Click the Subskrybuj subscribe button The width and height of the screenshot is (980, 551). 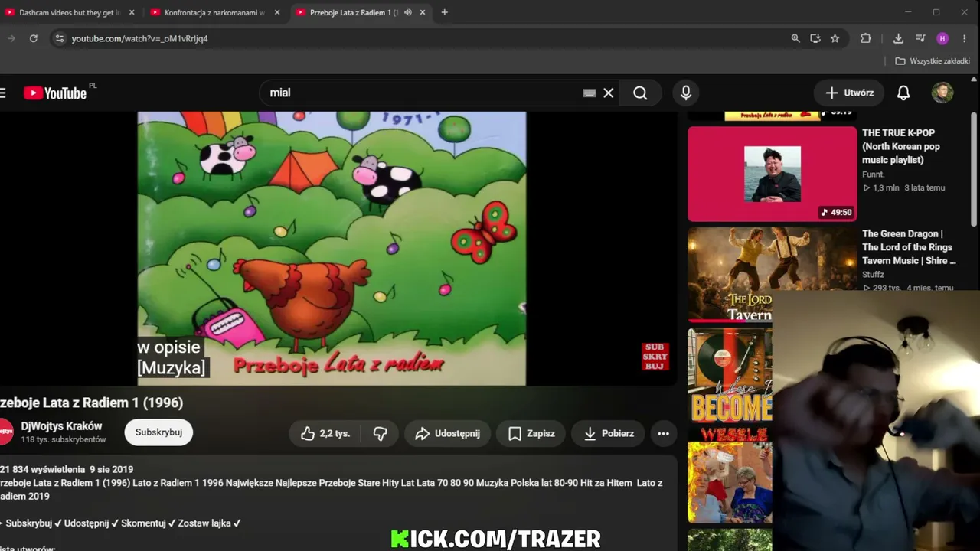(x=158, y=432)
